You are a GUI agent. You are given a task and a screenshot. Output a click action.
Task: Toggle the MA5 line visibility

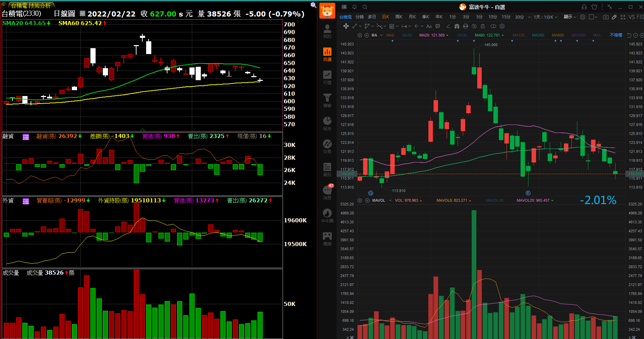click(390, 35)
